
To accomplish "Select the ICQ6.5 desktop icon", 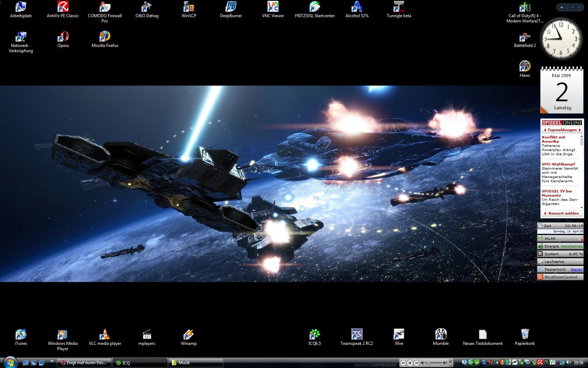I will [315, 337].
